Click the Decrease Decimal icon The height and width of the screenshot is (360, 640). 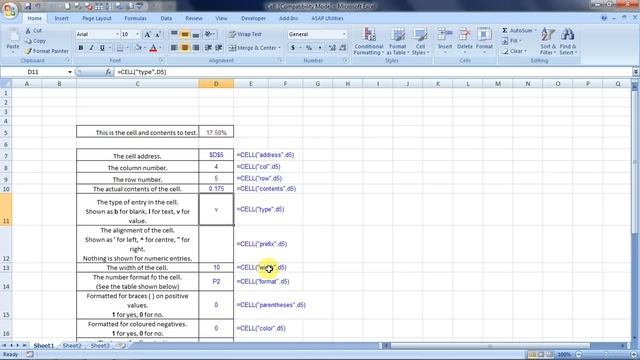coord(343,48)
